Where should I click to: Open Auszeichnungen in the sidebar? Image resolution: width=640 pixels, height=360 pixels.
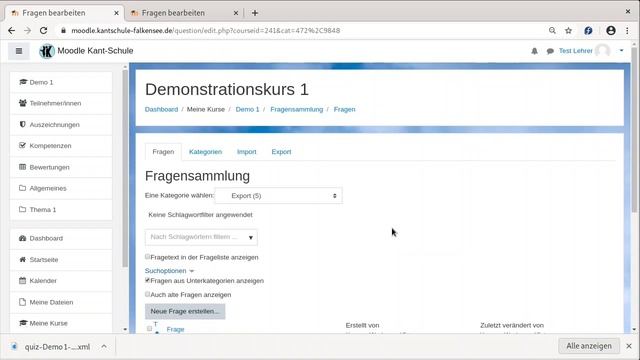pyautogui.click(x=61, y=125)
